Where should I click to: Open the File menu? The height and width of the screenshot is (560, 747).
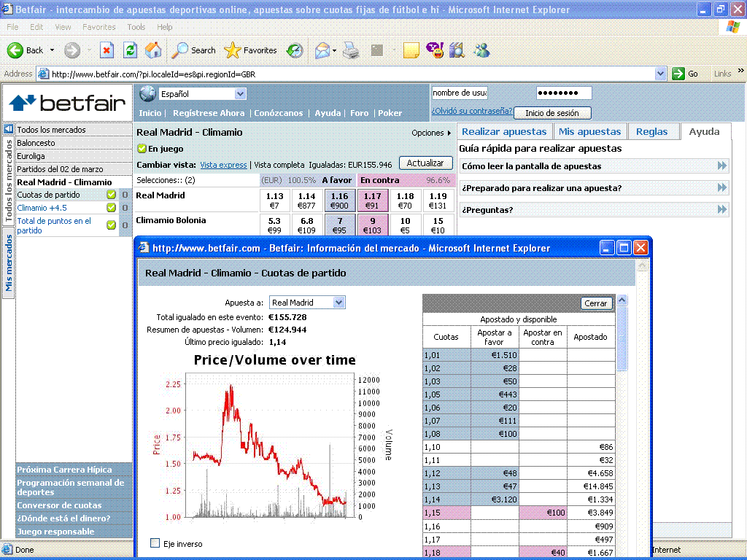click(x=13, y=27)
